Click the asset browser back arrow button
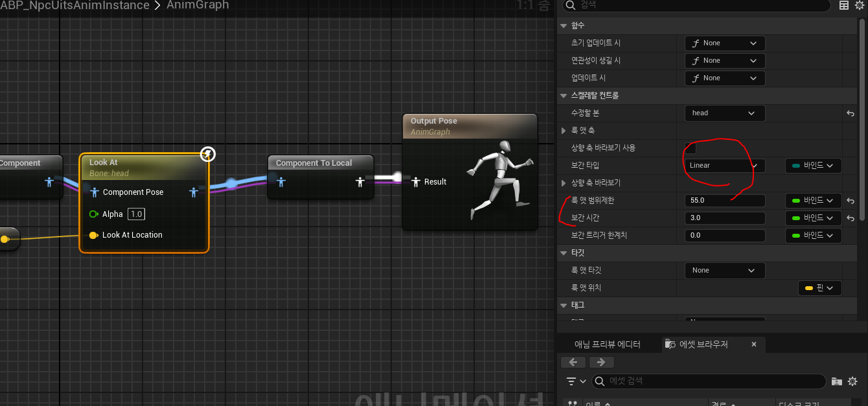Screen dimensions: 868x406 [573, 363]
